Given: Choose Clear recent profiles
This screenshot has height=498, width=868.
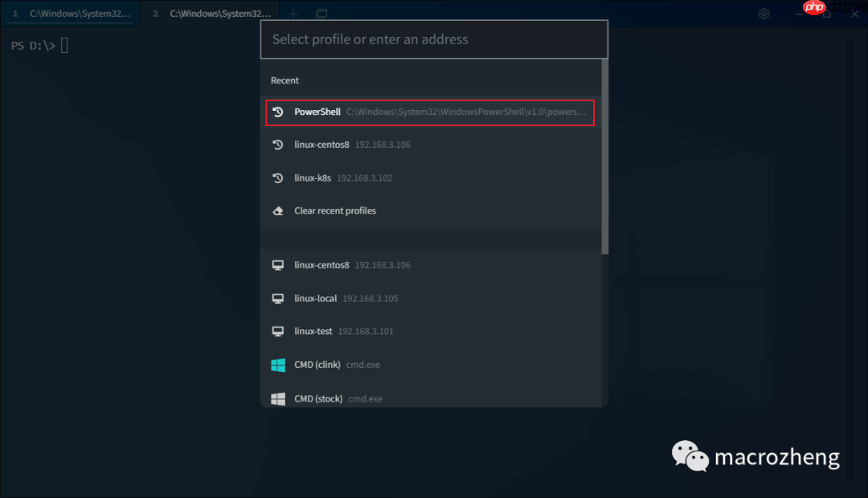Looking at the screenshot, I should pyautogui.click(x=430, y=210).
